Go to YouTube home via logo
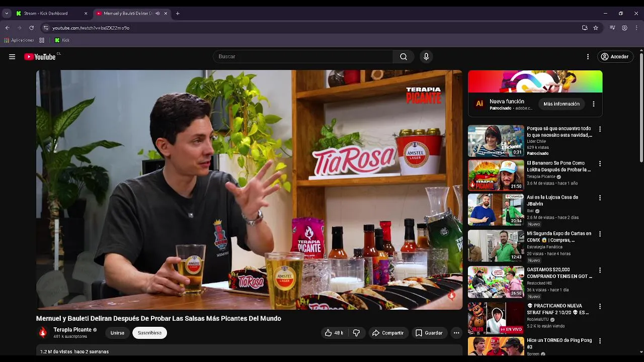This screenshot has width=644, height=362. (40, 57)
